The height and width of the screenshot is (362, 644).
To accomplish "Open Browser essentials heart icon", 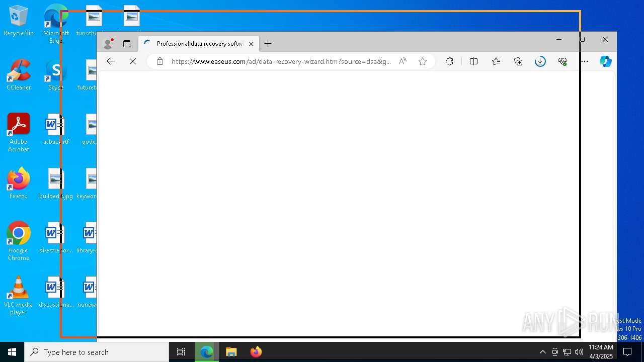I will click(562, 61).
